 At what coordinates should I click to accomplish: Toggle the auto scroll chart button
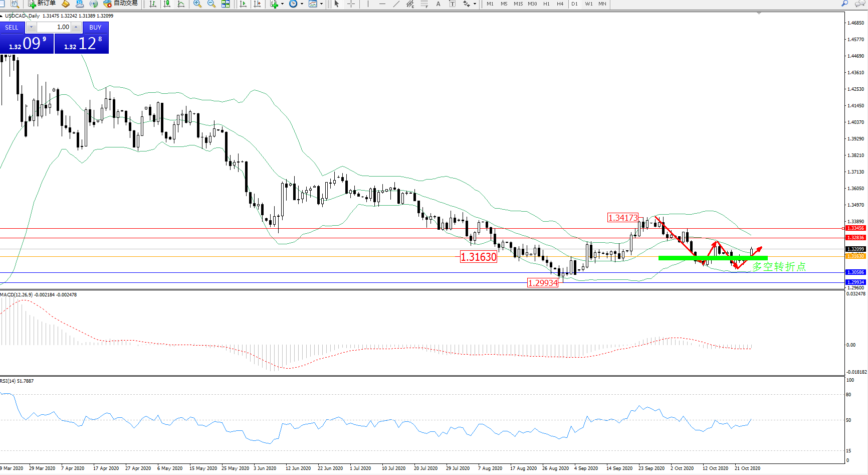pyautogui.click(x=243, y=4)
